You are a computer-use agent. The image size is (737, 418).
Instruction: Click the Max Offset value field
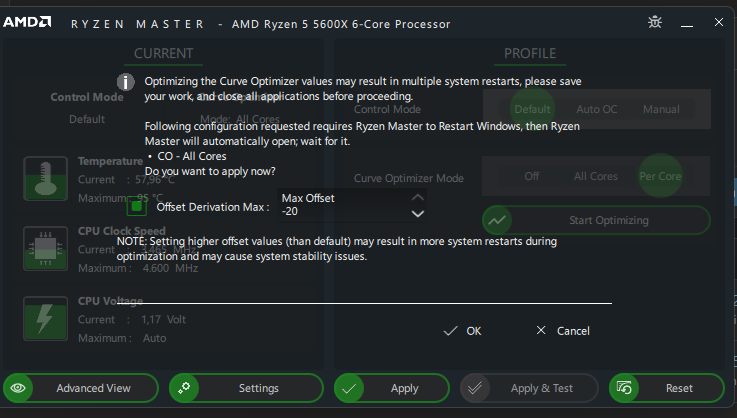340,205
